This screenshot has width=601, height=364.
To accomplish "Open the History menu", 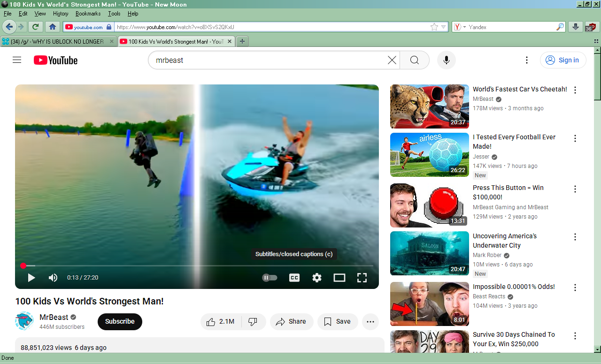I will [61, 14].
